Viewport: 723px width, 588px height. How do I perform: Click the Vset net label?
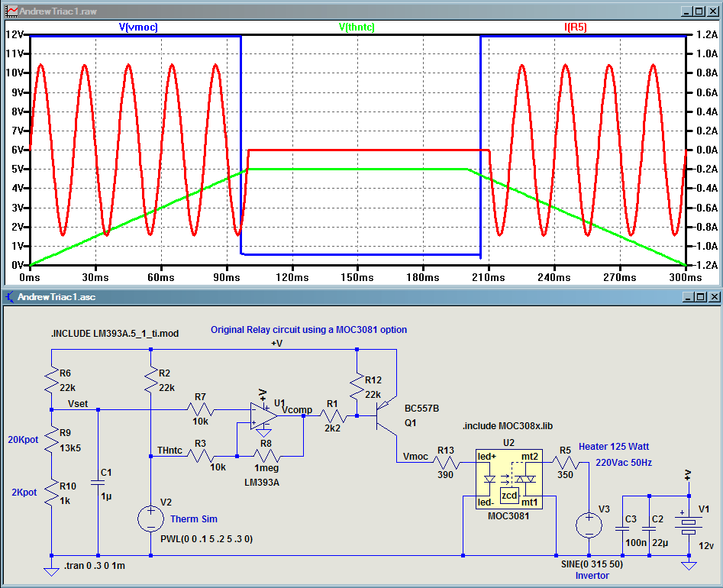click(x=77, y=403)
